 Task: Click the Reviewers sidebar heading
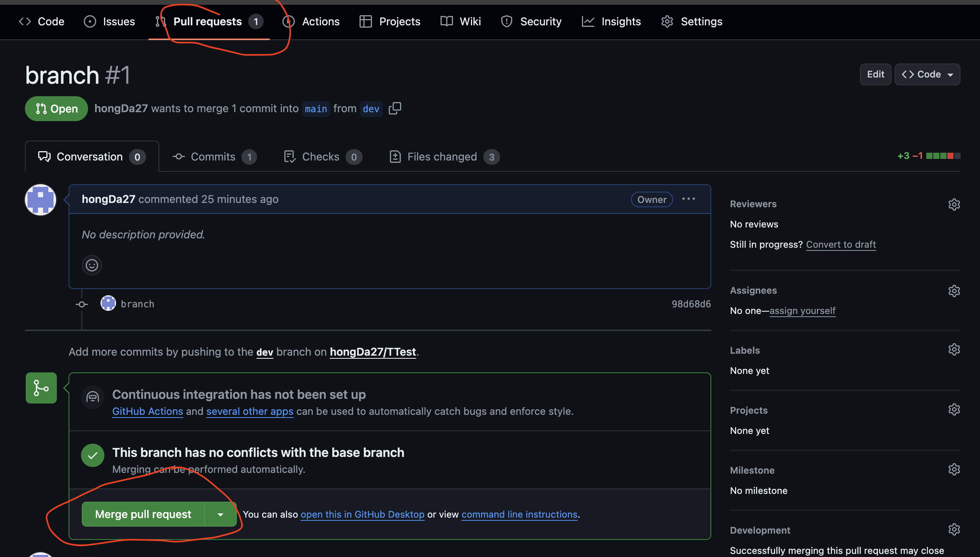pyautogui.click(x=753, y=204)
